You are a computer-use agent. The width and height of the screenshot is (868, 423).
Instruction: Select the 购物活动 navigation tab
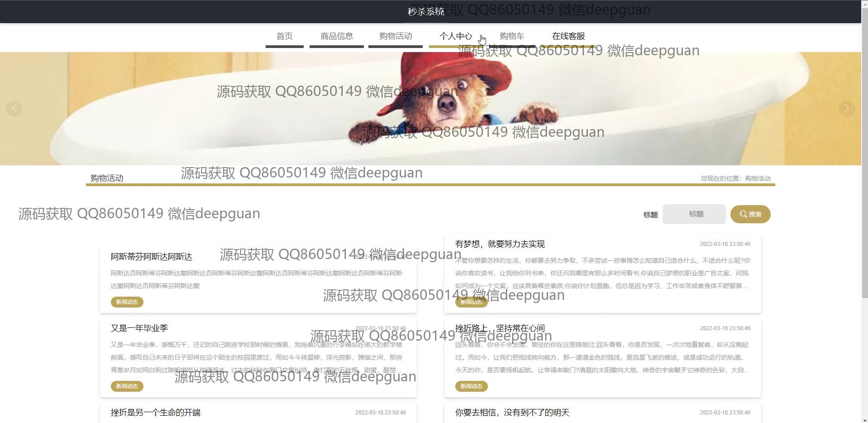(x=395, y=36)
